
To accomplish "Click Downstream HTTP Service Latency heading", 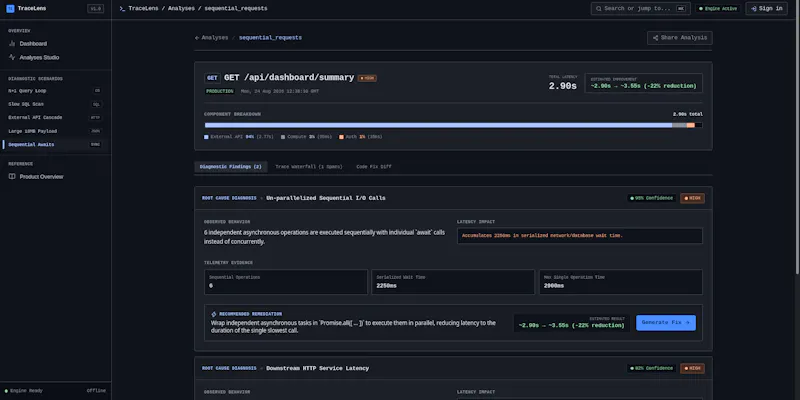I will pyautogui.click(x=317, y=368).
